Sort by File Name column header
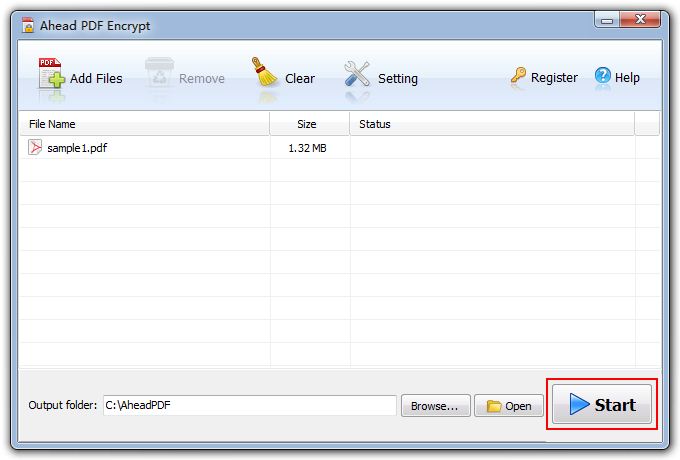 point(144,124)
